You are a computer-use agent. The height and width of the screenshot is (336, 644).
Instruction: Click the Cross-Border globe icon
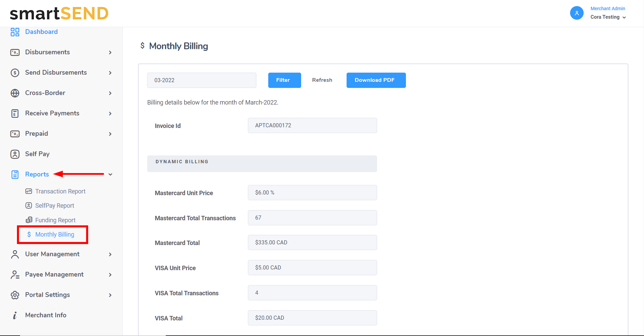coord(15,93)
